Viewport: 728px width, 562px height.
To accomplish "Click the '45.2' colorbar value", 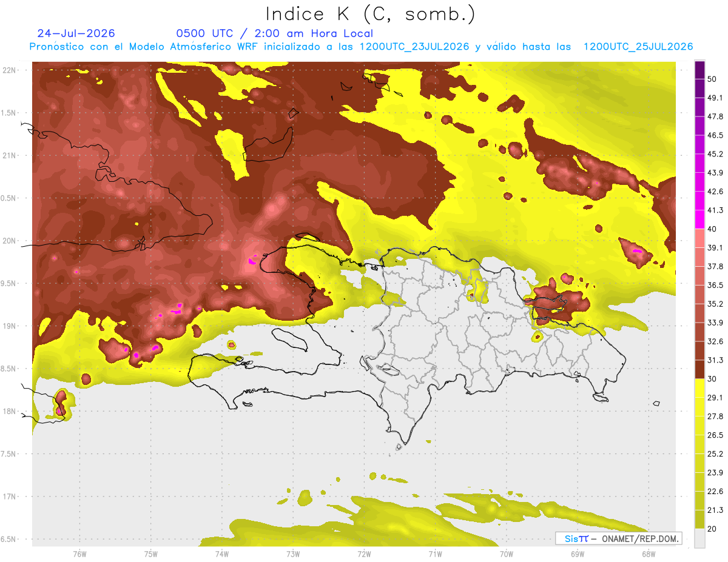I will [715, 154].
